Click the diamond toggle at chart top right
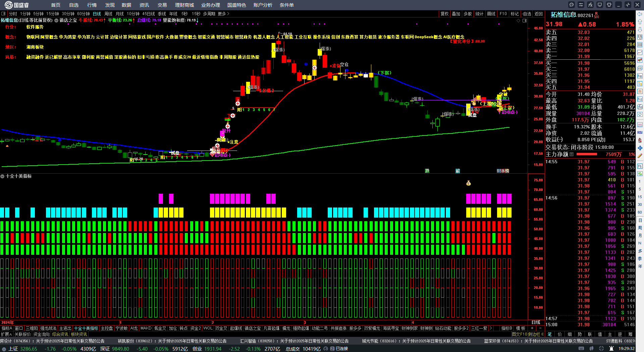Viewport: 644px width, 352px height. point(519,21)
